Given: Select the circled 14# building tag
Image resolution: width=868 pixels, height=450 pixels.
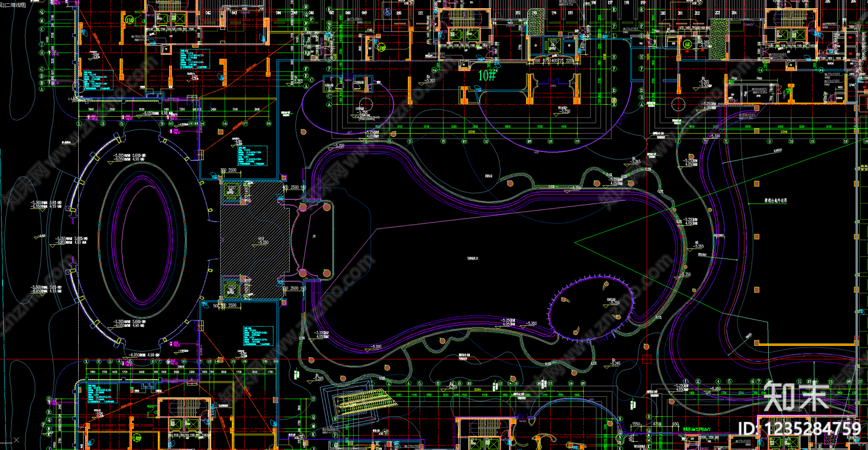Looking at the screenshot, I should (x=137, y=438).
